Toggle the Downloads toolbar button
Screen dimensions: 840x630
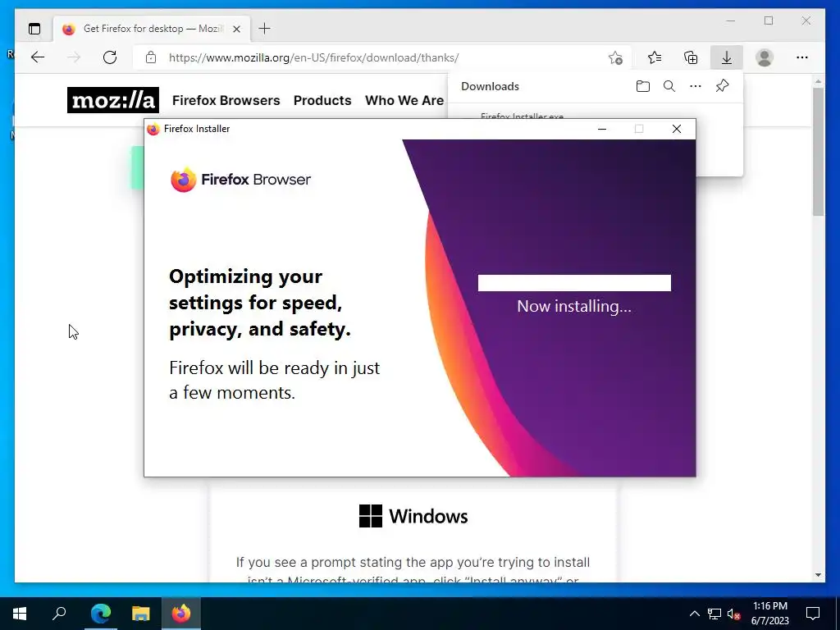point(727,57)
